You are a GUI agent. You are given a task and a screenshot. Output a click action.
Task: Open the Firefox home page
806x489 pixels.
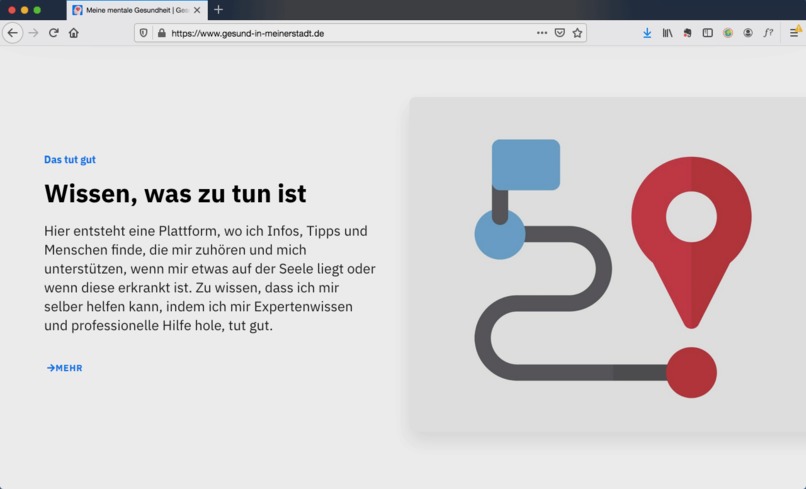click(x=74, y=33)
